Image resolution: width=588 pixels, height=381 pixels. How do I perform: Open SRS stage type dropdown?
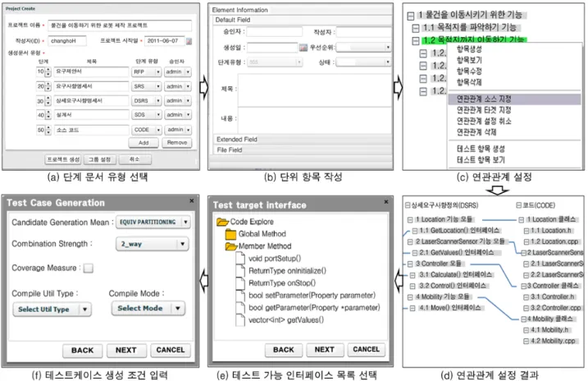146,86
